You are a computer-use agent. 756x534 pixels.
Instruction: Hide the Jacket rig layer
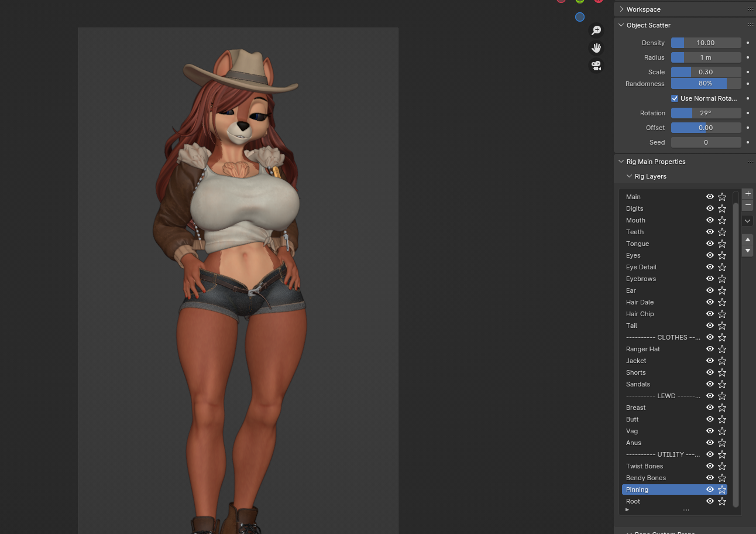coord(710,361)
